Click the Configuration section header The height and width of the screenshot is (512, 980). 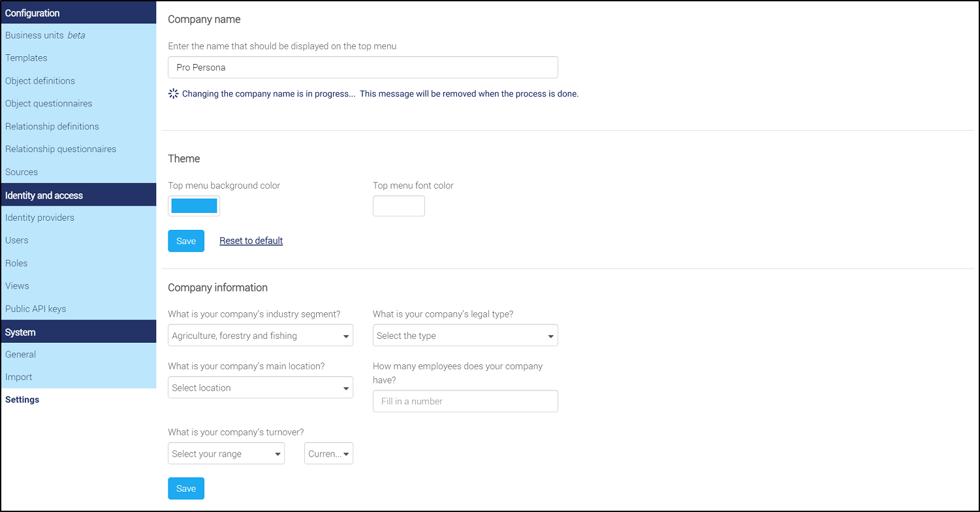click(79, 13)
